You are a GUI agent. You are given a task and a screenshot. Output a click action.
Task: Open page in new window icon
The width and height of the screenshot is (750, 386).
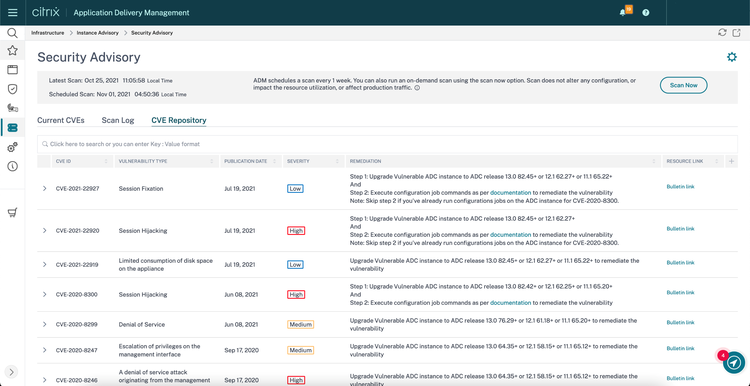(737, 33)
